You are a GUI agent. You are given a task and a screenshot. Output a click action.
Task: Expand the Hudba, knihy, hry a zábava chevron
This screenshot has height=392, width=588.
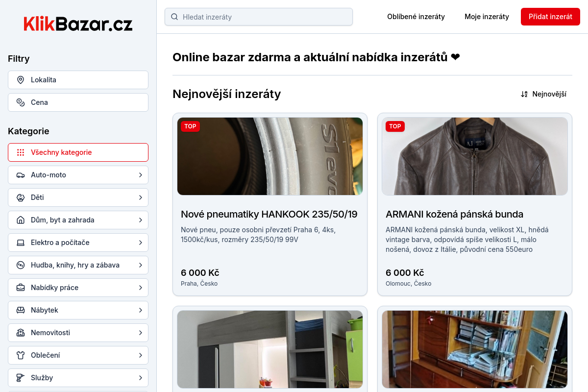pos(140,265)
